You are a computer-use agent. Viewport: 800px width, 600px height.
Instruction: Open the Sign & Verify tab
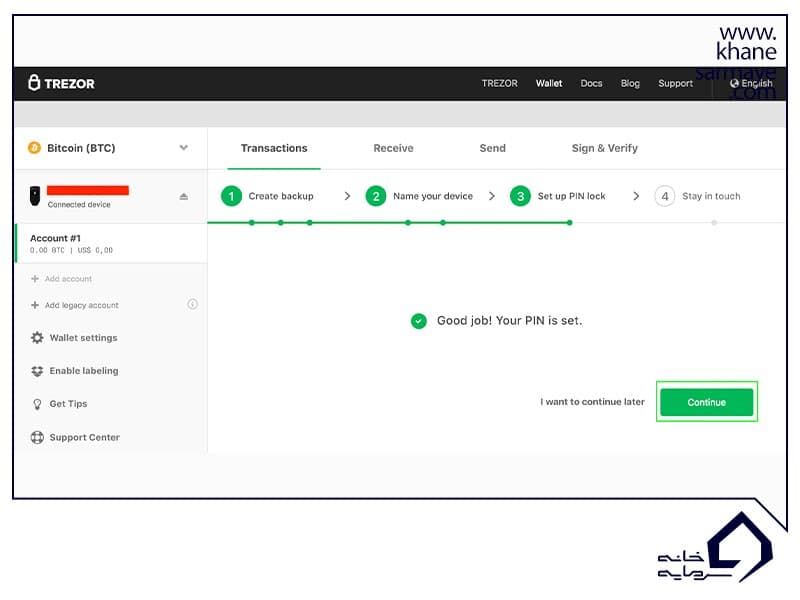click(605, 148)
